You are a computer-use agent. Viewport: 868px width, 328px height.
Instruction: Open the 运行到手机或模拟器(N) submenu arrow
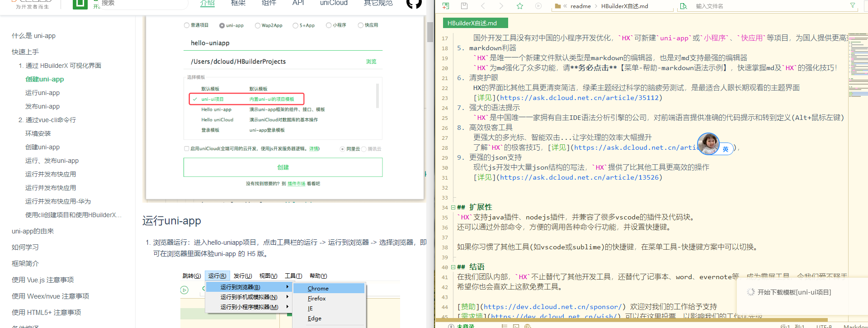click(x=287, y=297)
